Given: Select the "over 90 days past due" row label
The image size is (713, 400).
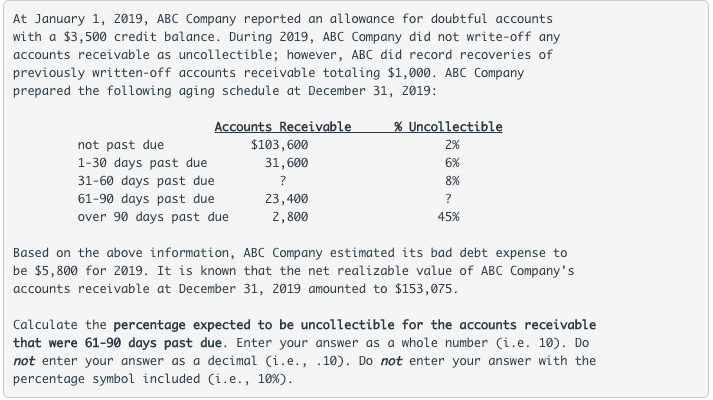Looking at the screenshot, I should coord(153,216).
